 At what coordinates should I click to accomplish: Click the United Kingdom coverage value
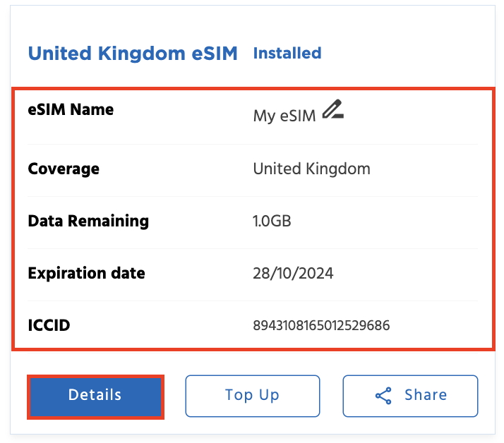click(311, 169)
